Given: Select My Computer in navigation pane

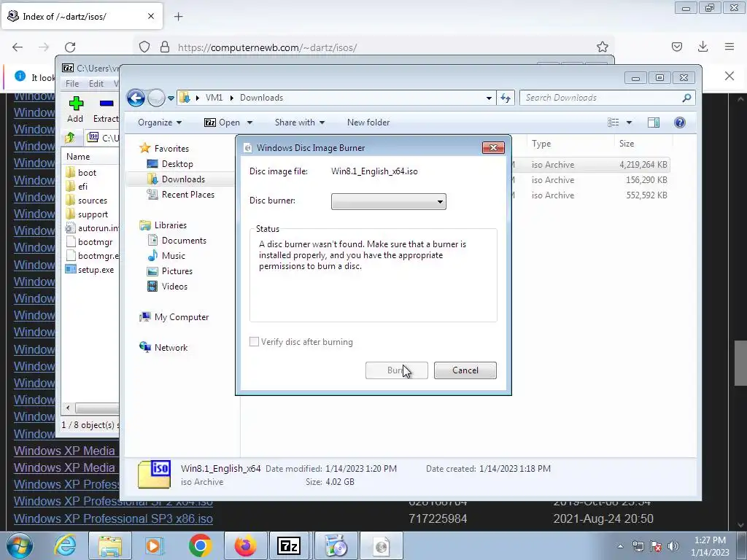Looking at the screenshot, I should (x=174, y=317).
